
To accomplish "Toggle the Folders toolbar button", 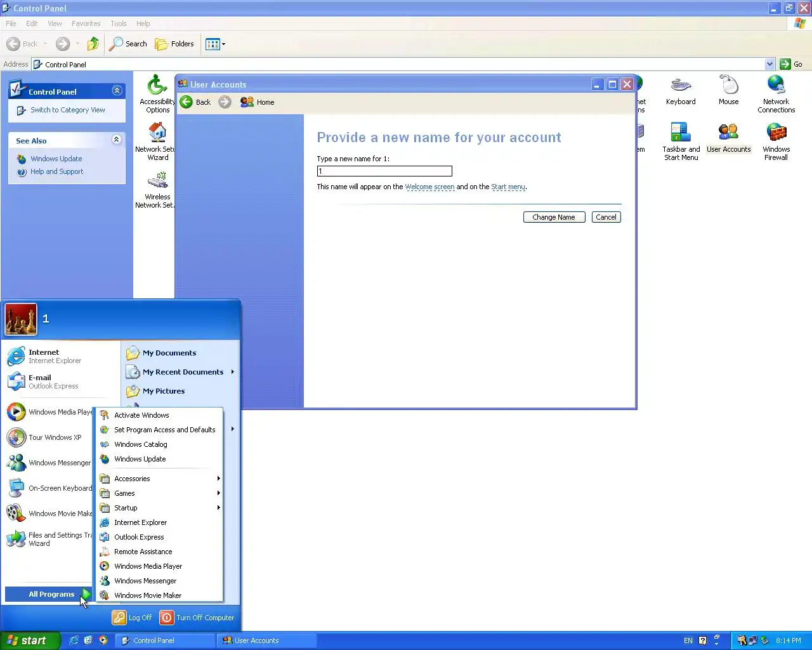I will (x=174, y=44).
